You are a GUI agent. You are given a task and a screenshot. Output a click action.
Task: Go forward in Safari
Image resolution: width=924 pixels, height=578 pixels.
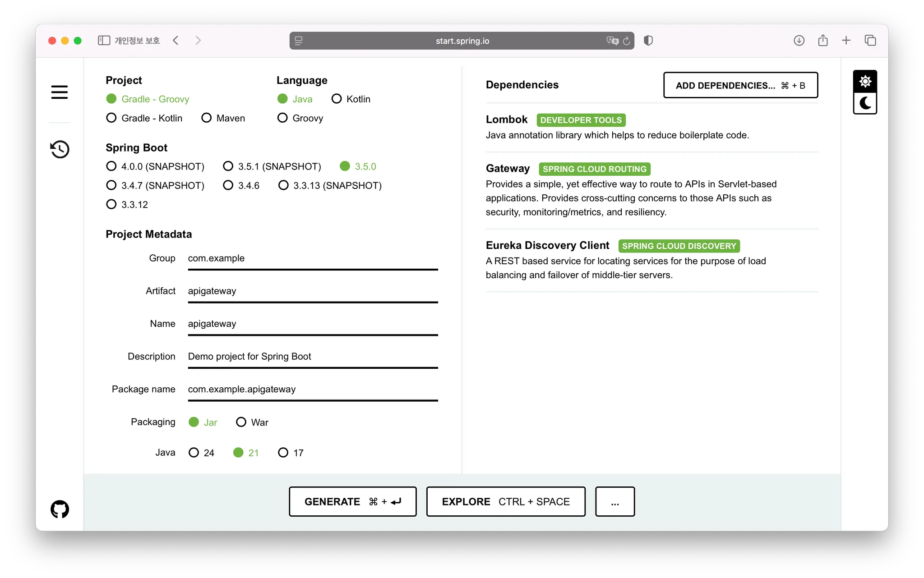[x=198, y=41]
